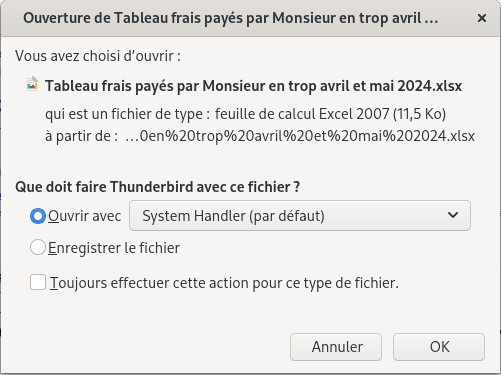Click the Que doit faire Thunderbird heading
501x375 pixels.
click(x=158, y=187)
